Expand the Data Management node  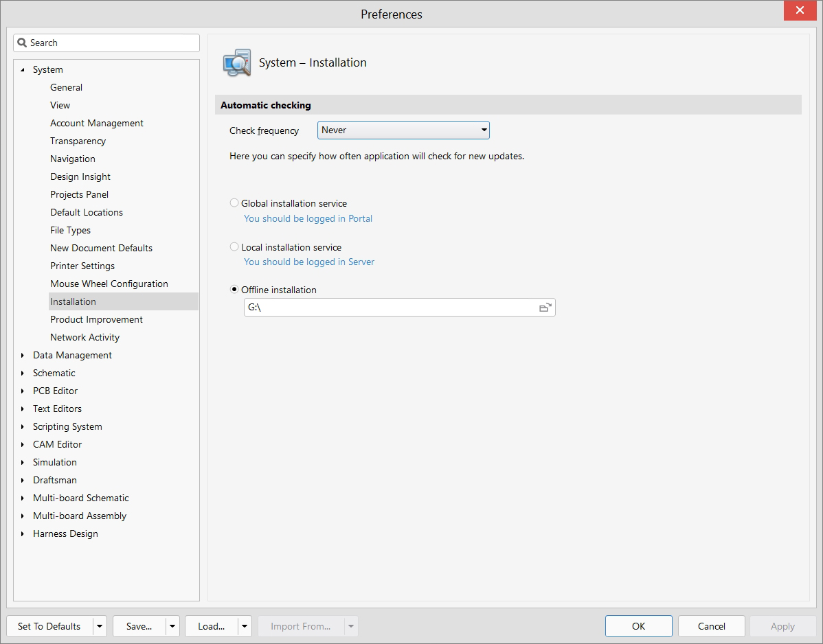(x=22, y=355)
